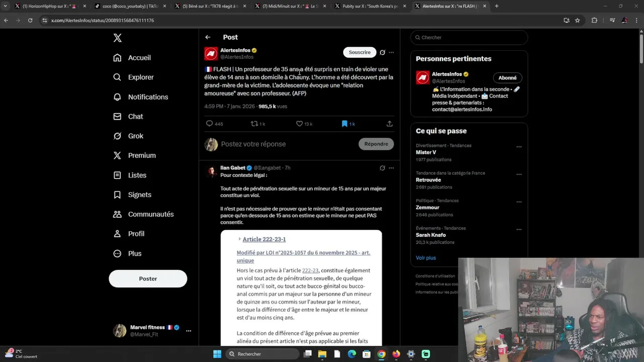Switch to the Pubity sur X tab

pyautogui.click(x=370, y=6)
